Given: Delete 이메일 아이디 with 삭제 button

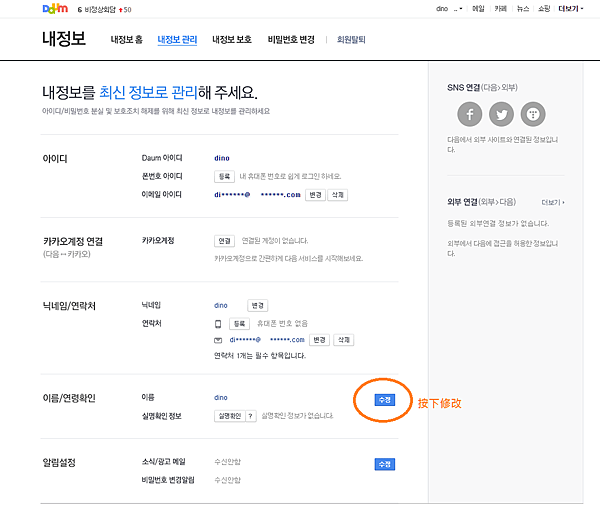Looking at the screenshot, I should point(338,195).
